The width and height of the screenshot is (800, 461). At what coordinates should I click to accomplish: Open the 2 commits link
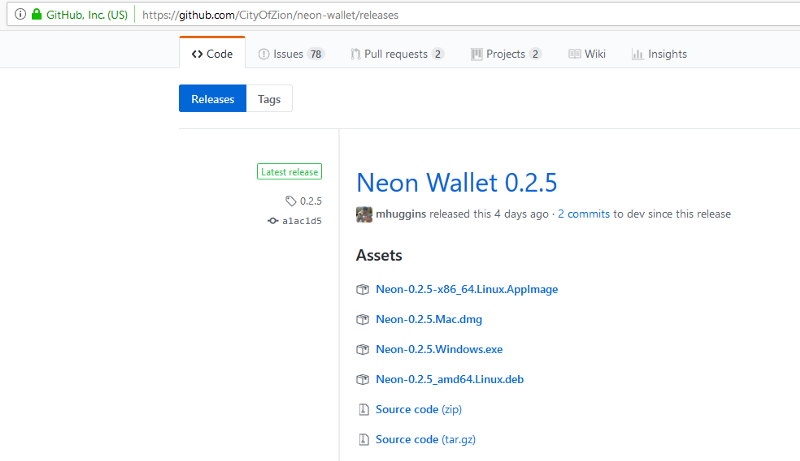pyautogui.click(x=584, y=214)
